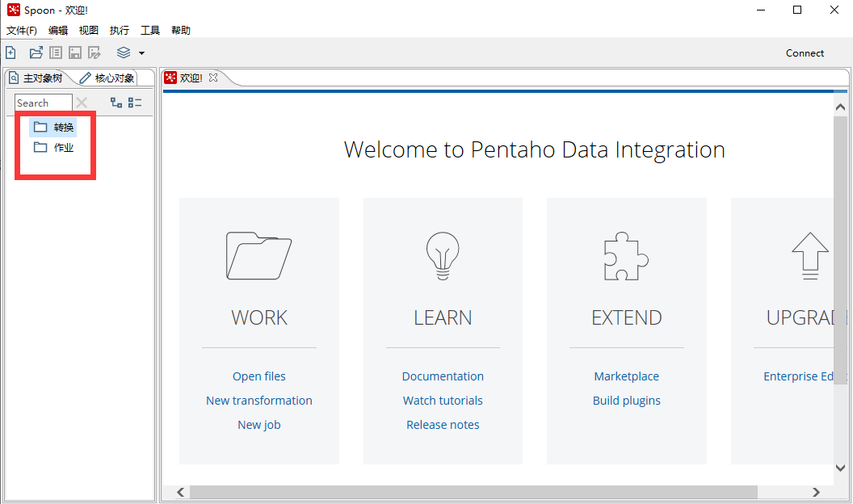Open the Open files link
Screen dimensions: 853x504
tap(259, 376)
